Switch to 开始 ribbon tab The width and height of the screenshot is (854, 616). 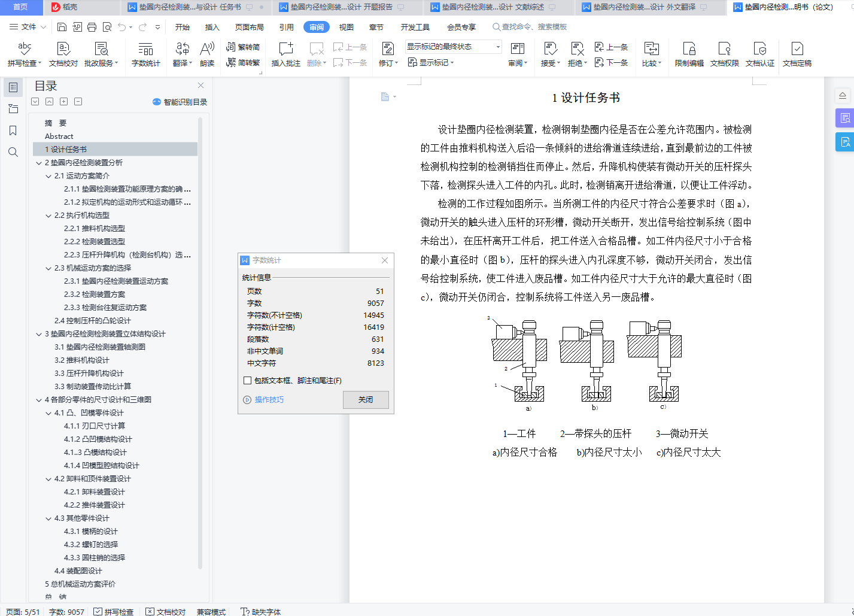click(x=183, y=27)
